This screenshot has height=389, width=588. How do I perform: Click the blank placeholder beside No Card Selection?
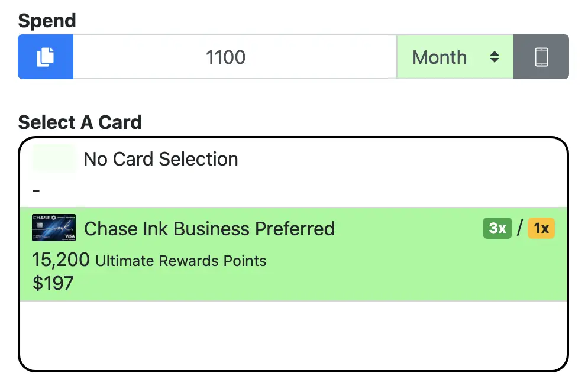(54, 158)
